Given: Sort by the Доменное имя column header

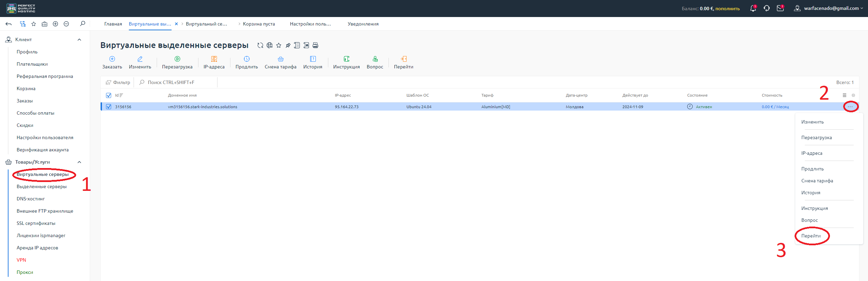Looking at the screenshot, I should coord(182,95).
